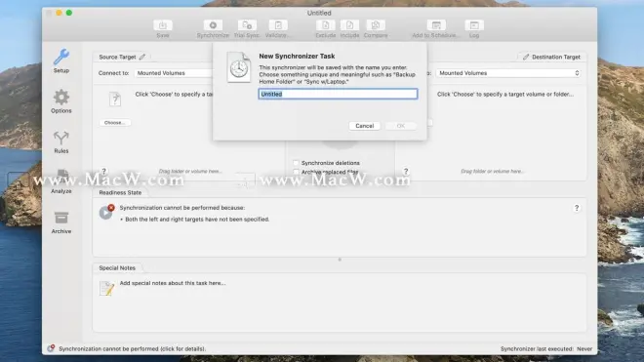Start the Synchronize toolbar action
Viewport: 644px width, 362px height.
[x=213, y=25]
